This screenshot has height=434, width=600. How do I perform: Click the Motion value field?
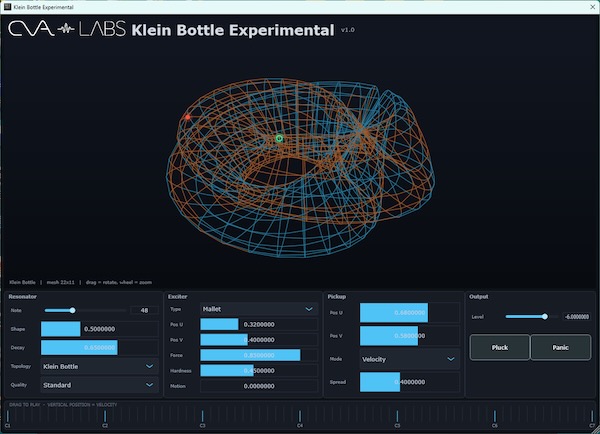(259, 386)
